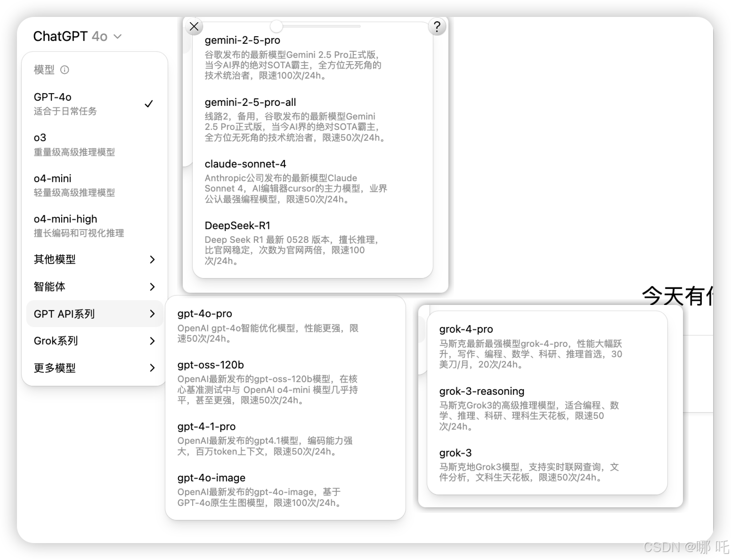Click the help question mark icon
Viewport: 731px width, 560px height.
pos(437,27)
